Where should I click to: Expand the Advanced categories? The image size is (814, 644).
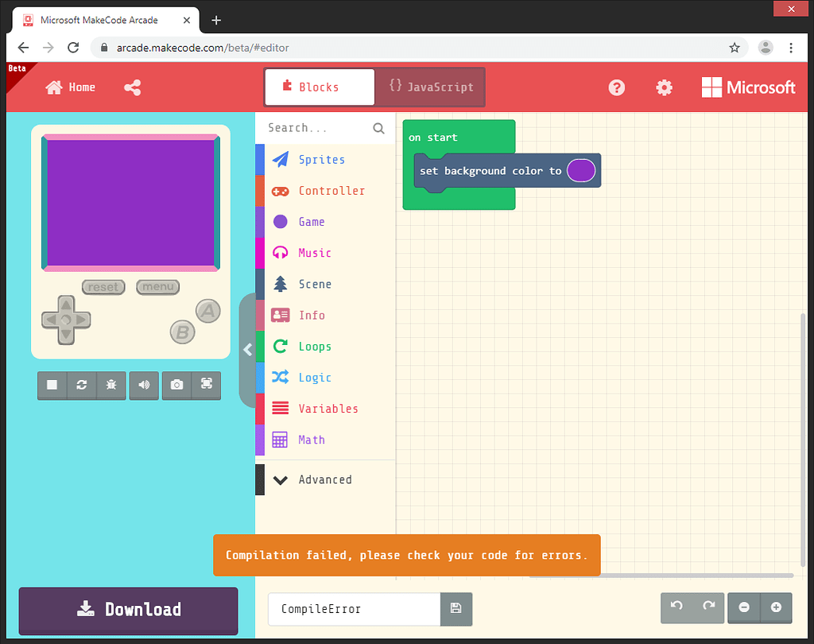325,479
